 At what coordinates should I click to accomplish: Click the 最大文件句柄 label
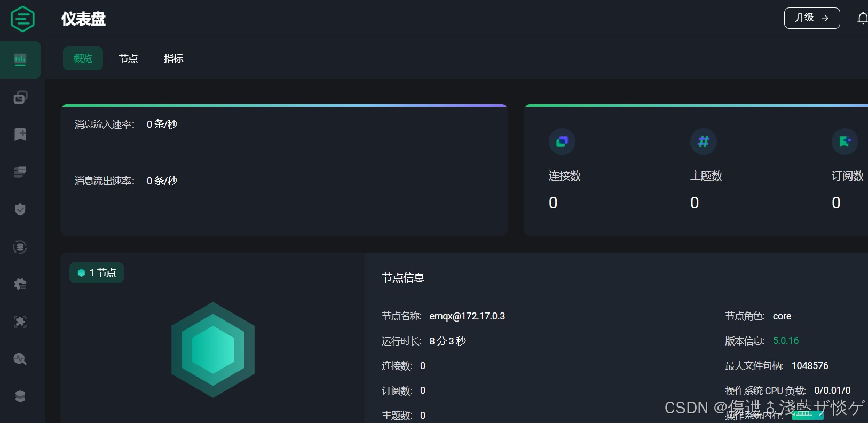(754, 366)
